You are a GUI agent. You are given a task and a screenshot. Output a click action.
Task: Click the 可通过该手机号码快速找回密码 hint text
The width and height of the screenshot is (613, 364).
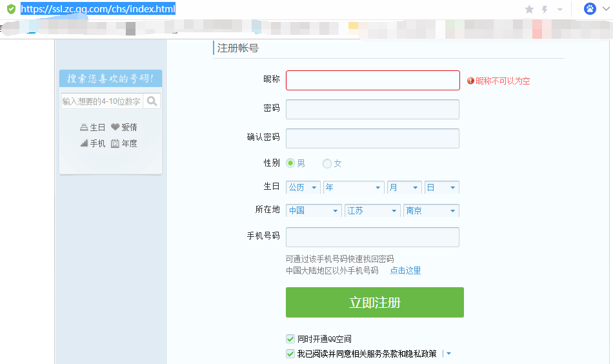[x=339, y=259]
